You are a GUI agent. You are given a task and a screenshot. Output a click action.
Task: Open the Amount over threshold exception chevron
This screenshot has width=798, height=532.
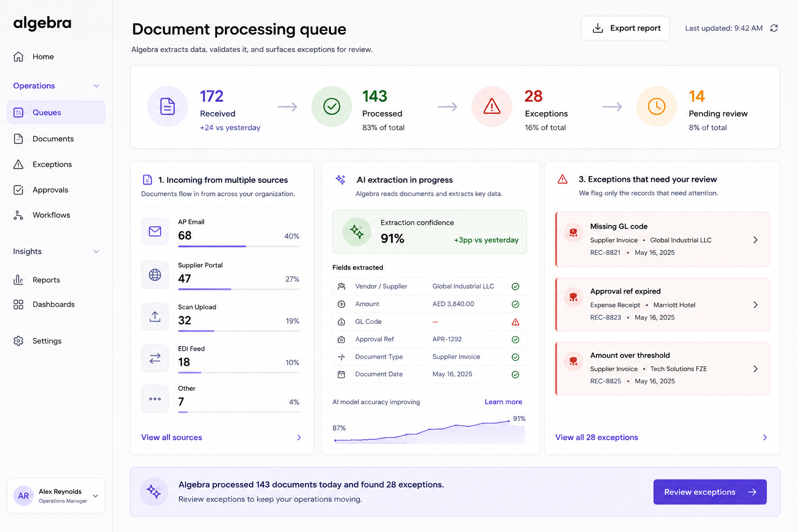(755, 369)
